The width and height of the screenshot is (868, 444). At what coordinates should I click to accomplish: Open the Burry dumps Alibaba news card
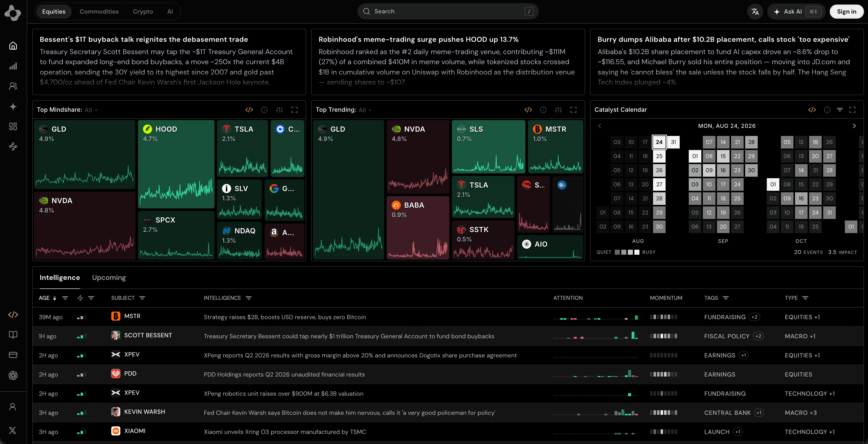(x=727, y=62)
